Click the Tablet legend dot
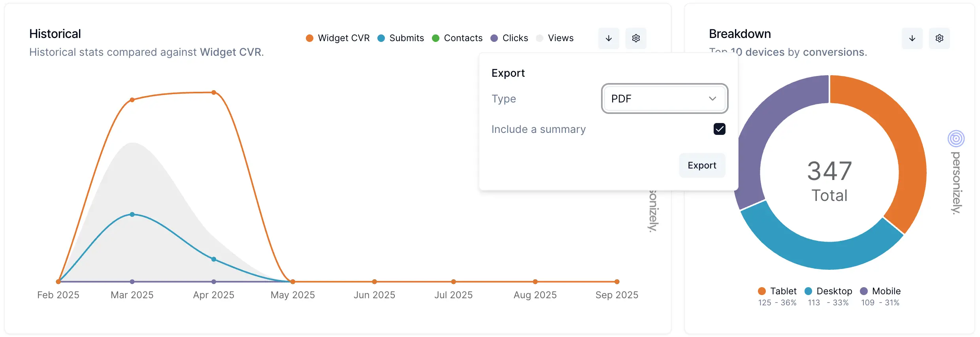 [762, 291]
